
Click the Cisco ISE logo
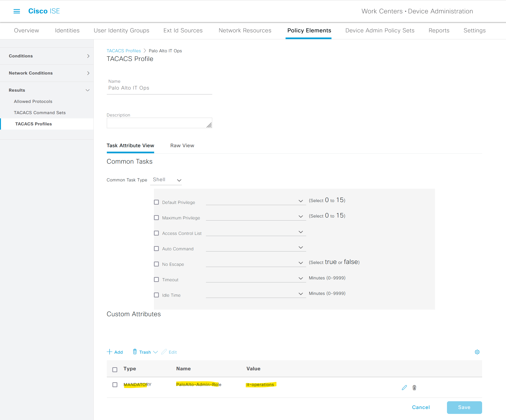coord(44,11)
